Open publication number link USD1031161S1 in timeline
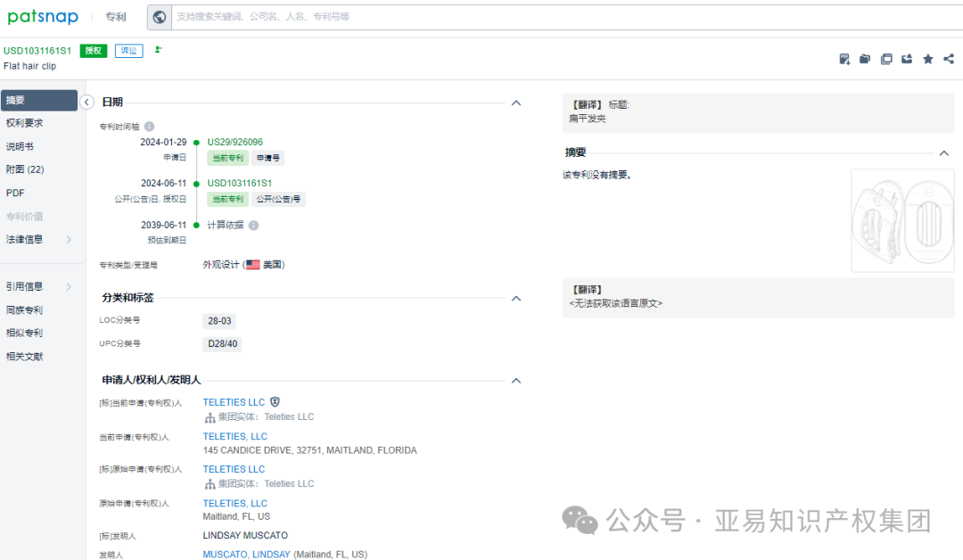 (x=240, y=183)
